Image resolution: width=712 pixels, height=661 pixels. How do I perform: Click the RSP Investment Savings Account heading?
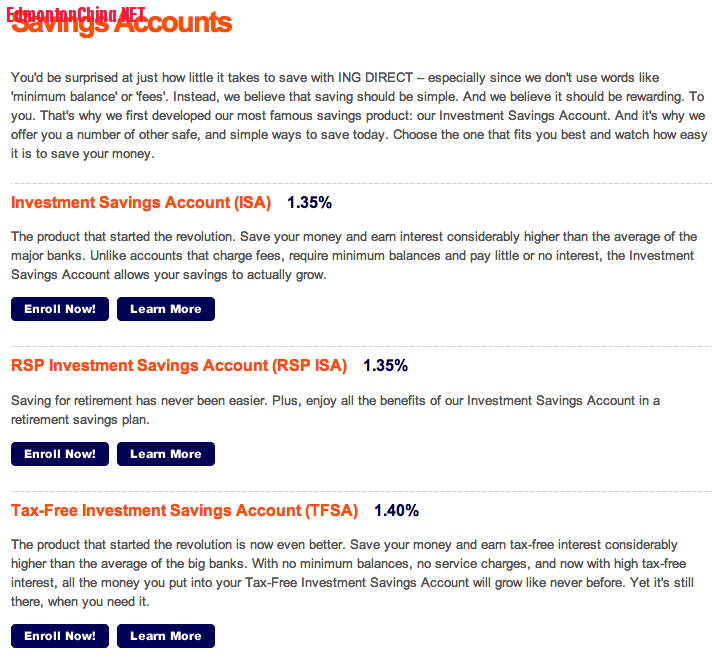click(179, 366)
